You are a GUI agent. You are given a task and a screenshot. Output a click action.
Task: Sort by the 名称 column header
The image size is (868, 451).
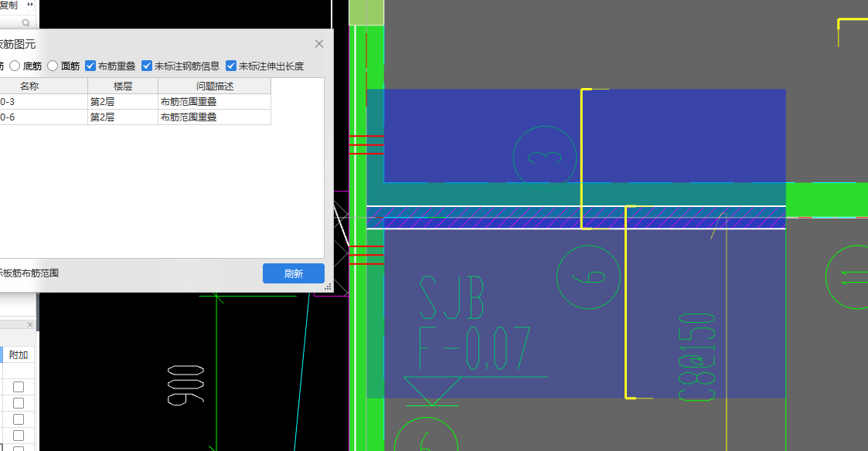[x=43, y=86]
